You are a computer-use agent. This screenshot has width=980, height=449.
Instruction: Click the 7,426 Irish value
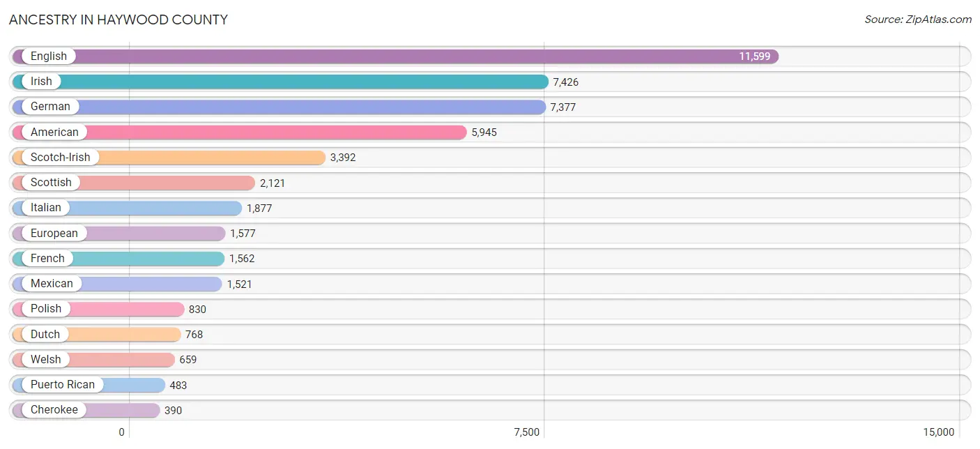point(566,82)
